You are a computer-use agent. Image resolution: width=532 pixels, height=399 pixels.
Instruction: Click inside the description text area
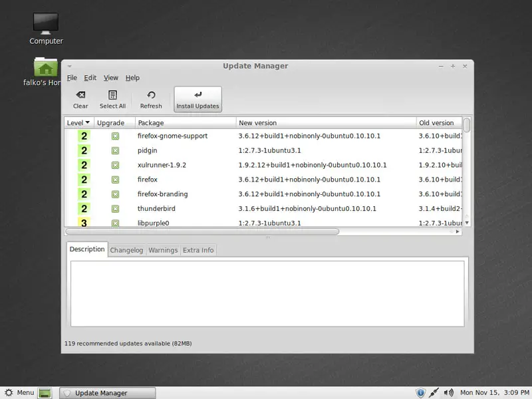[x=267, y=293]
